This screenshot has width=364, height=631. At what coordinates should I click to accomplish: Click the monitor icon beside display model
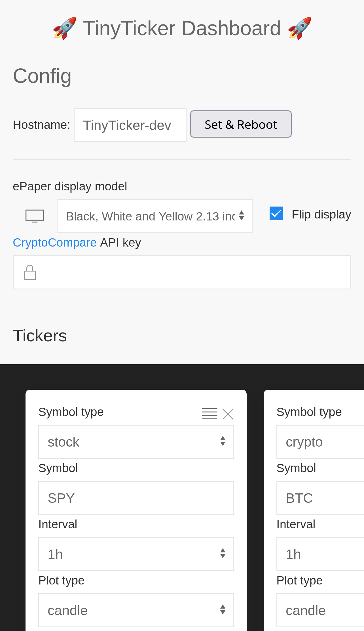pyautogui.click(x=35, y=216)
